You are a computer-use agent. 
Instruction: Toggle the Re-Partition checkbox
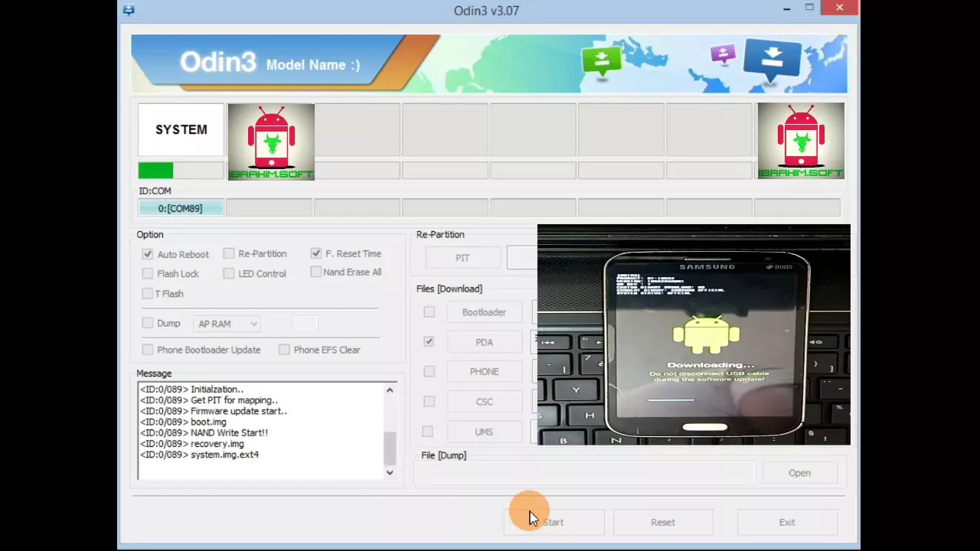click(228, 253)
